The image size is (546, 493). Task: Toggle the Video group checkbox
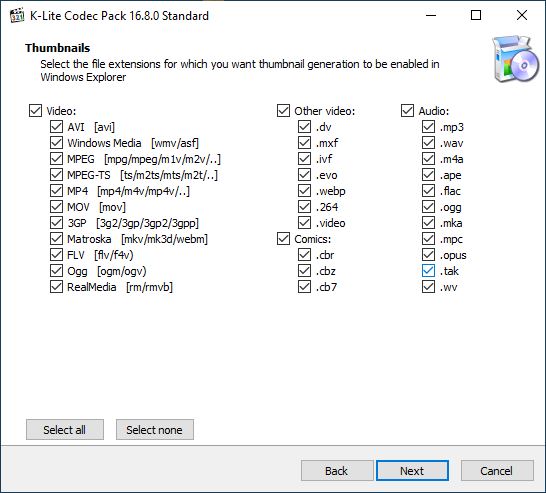36,111
